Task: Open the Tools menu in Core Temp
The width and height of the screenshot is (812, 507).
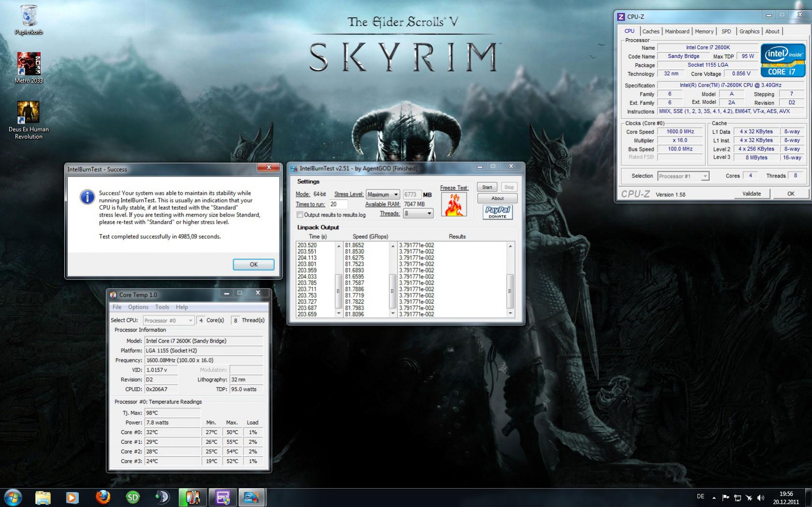Action: (x=162, y=307)
